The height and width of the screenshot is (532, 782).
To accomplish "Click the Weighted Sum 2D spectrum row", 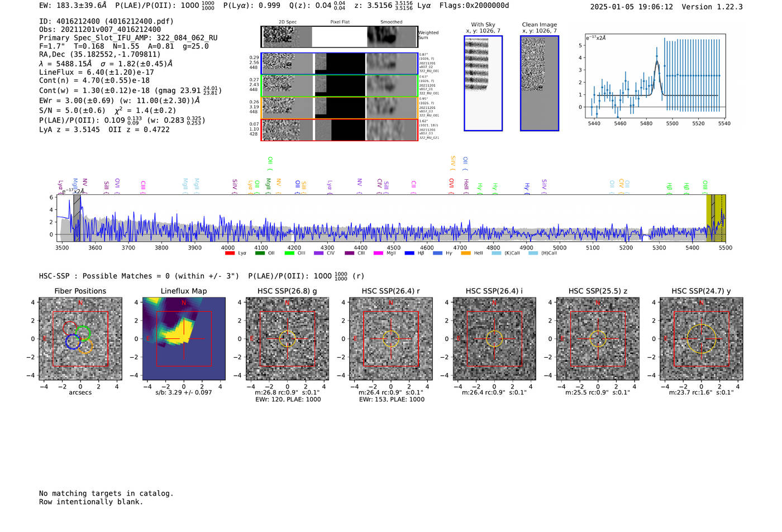I will 340,36.
